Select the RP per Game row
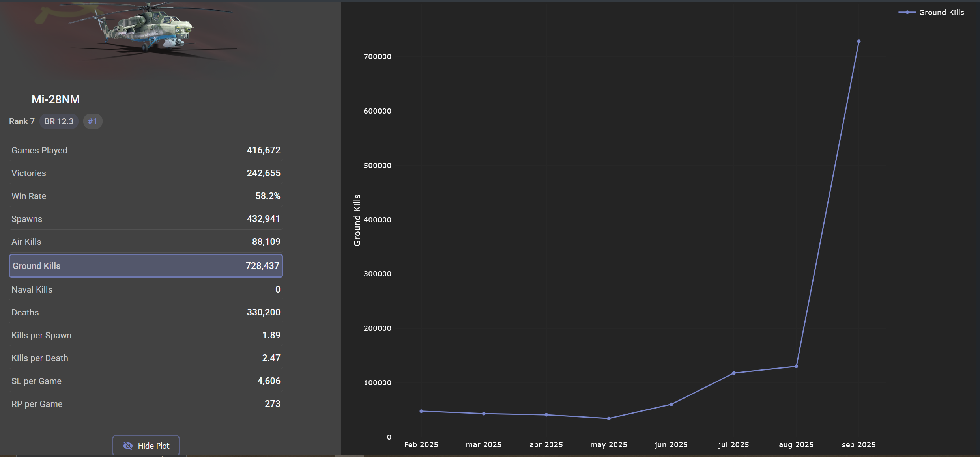This screenshot has height=457, width=980. pos(146,404)
